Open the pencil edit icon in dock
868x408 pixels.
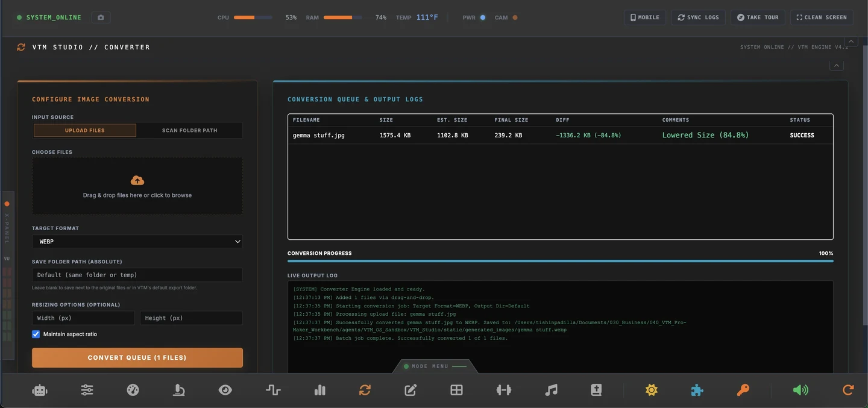pyautogui.click(x=410, y=390)
